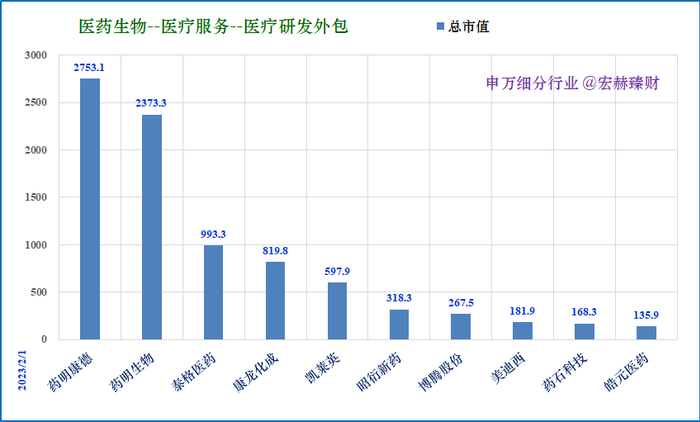
Task: Select the data label 168.3
Action: pyautogui.click(x=584, y=312)
